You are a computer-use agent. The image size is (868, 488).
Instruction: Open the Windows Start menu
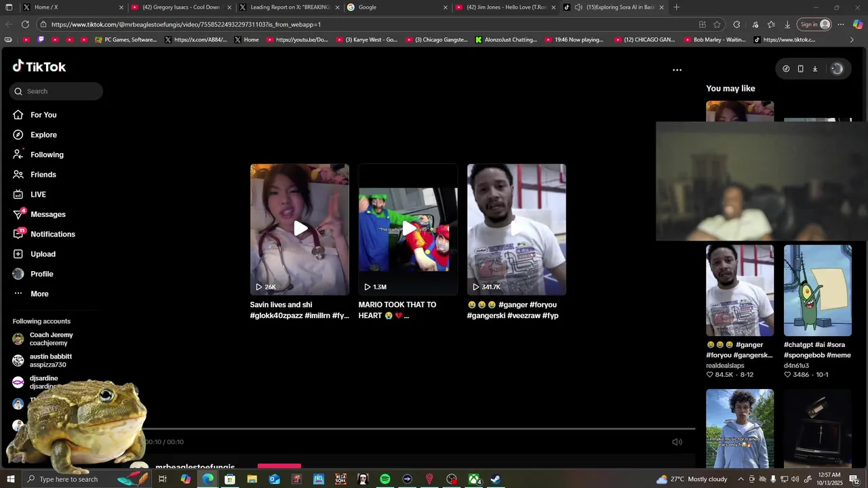pos(10,479)
